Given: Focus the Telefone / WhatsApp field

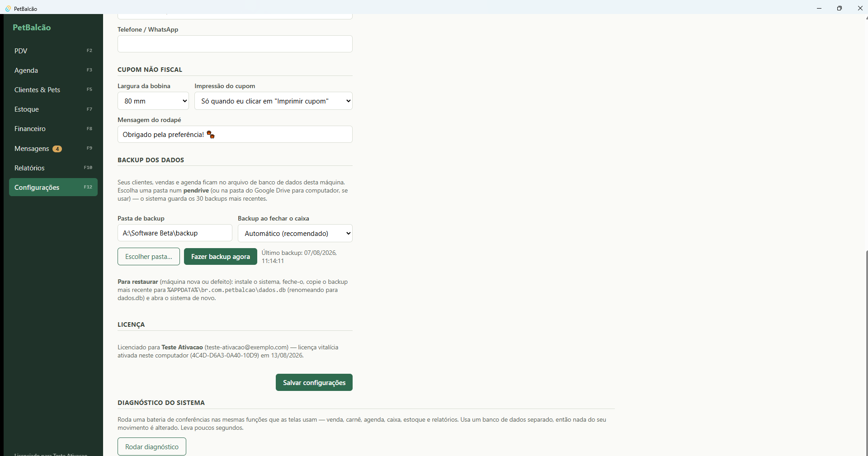Looking at the screenshot, I should click(235, 44).
